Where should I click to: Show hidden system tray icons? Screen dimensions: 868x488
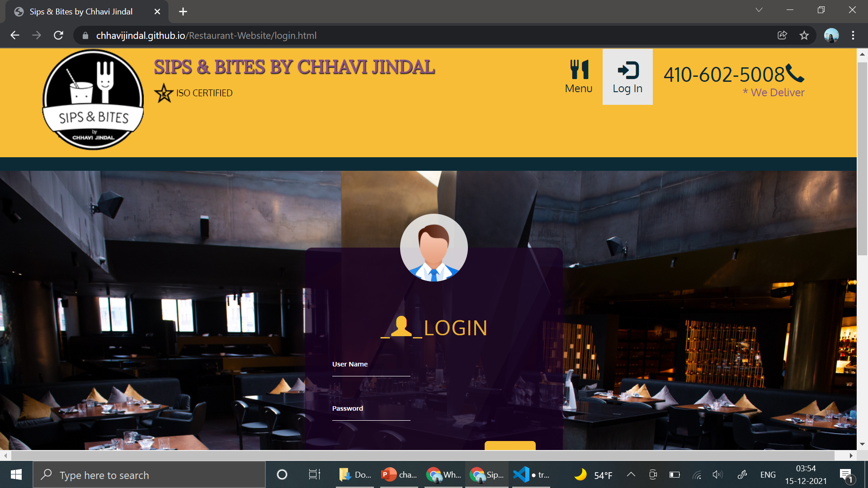click(x=631, y=474)
